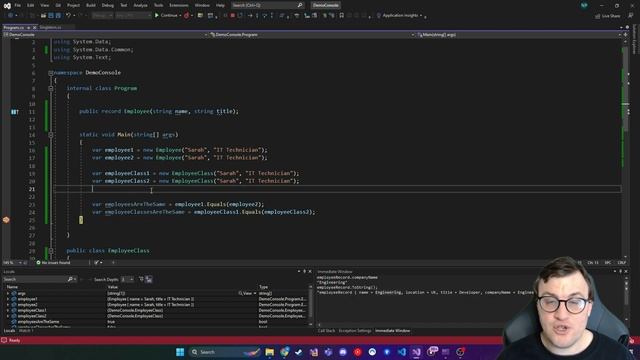Screen dimensions: 640x360
Task: Switch to the second editor tab
Action: [x=51, y=27]
